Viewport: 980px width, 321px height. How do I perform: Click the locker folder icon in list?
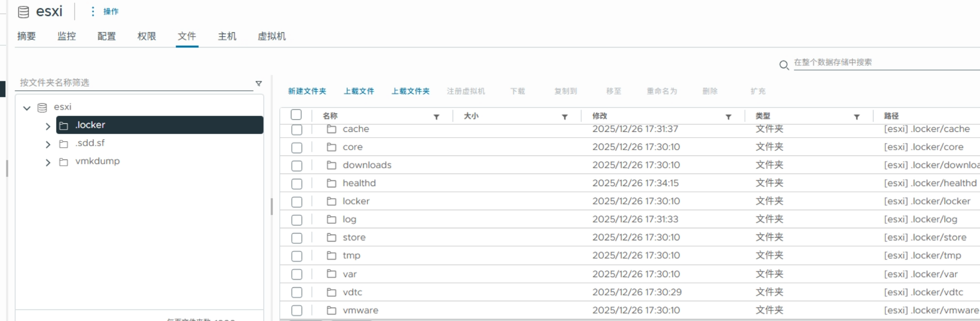pos(331,201)
